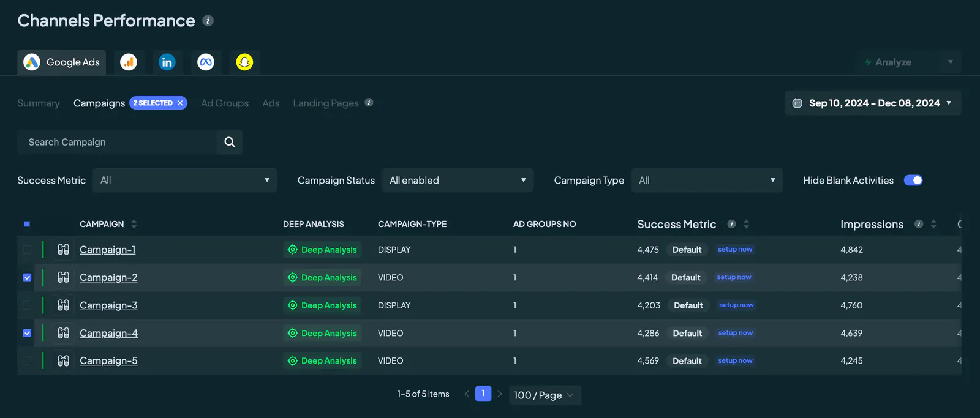This screenshot has height=418, width=980.
Task: Click the Search Campaign input field
Action: pos(117,142)
